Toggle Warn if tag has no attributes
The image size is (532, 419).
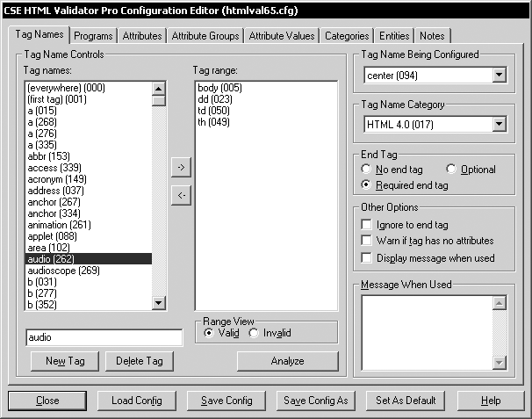pyautogui.click(x=367, y=241)
